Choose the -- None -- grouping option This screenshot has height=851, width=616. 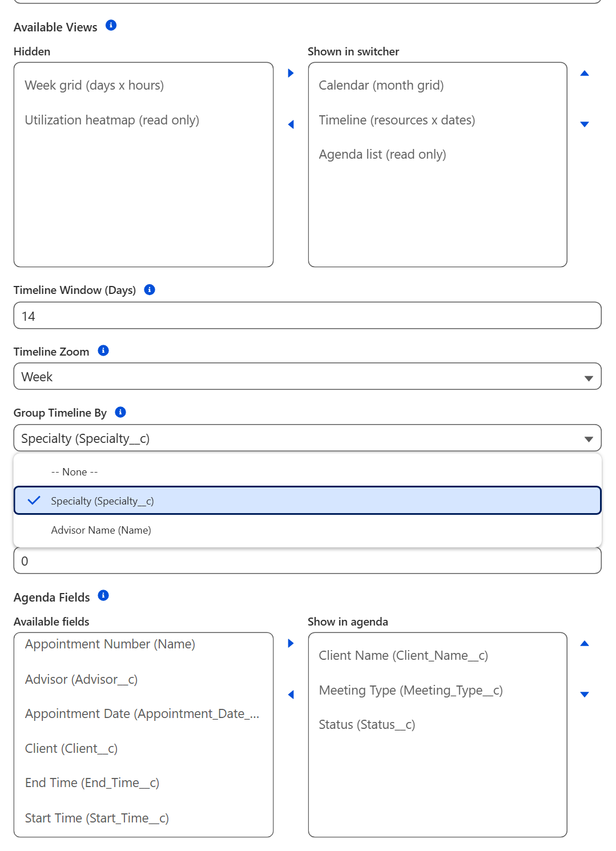click(x=307, y=472)
